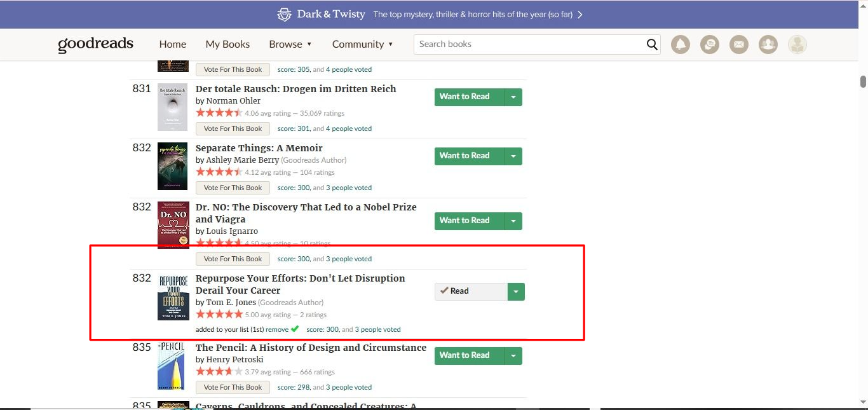Screen dimensions: 868x410
Task: Rate Separate Things with stars
Action: (219, 172)
